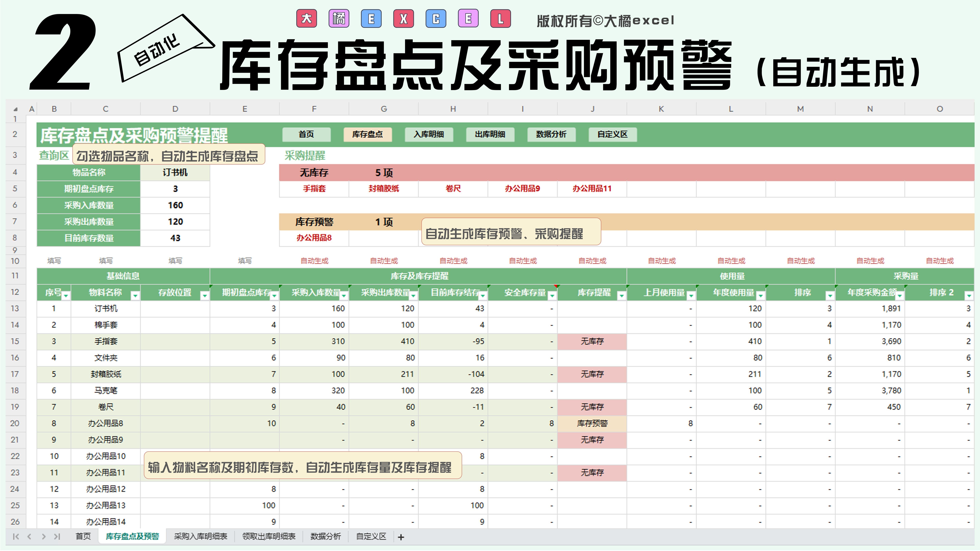
Task: Expand 存放位置 filter arrow
Action: tap(205, 295)
